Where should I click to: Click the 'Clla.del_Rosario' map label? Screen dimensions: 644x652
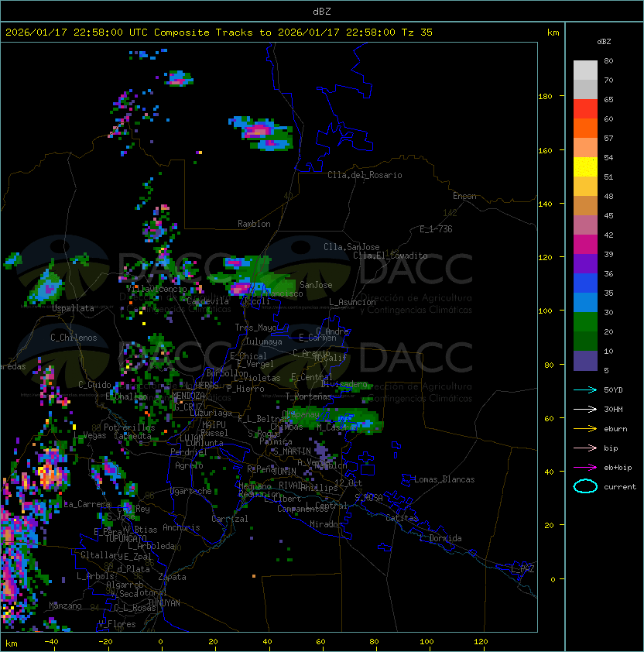point(365,175)
